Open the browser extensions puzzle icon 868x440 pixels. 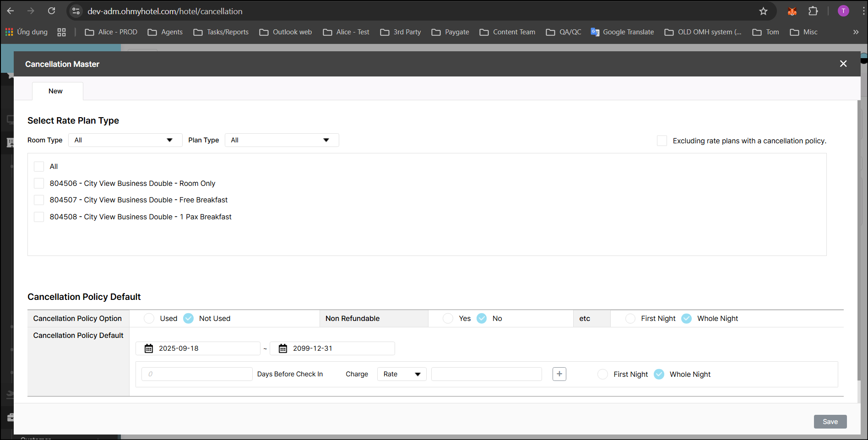point(813,11)
